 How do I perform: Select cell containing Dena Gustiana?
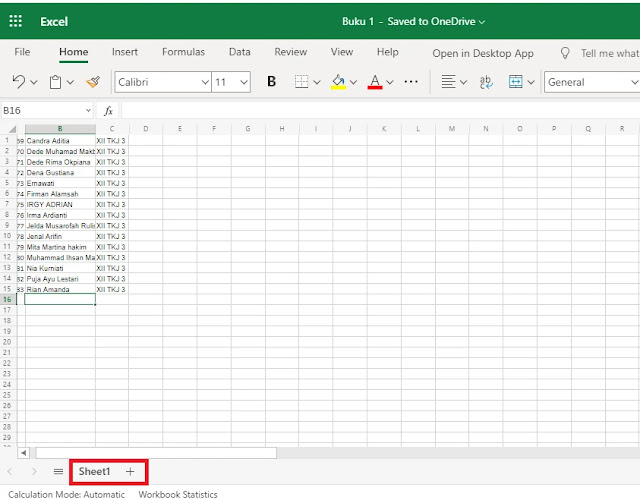(60, 173)
